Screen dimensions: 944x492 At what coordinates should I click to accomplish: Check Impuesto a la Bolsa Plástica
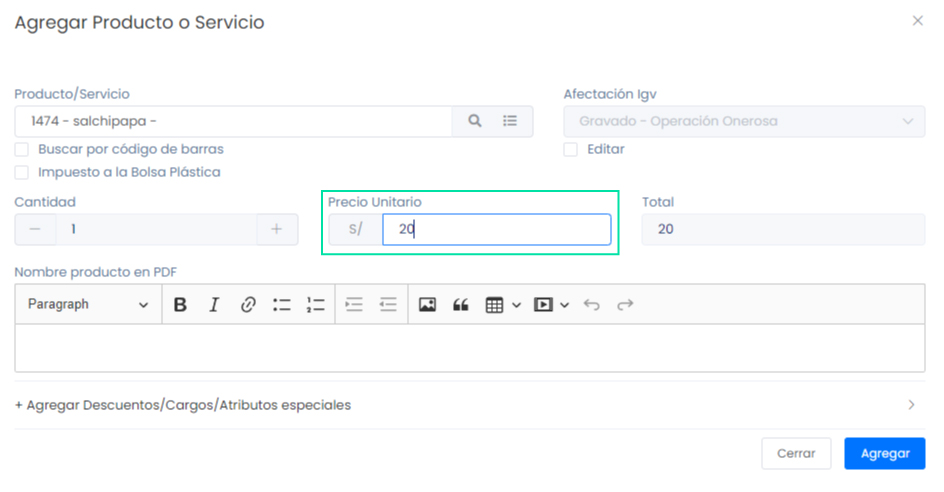click(x=22, y=172)
